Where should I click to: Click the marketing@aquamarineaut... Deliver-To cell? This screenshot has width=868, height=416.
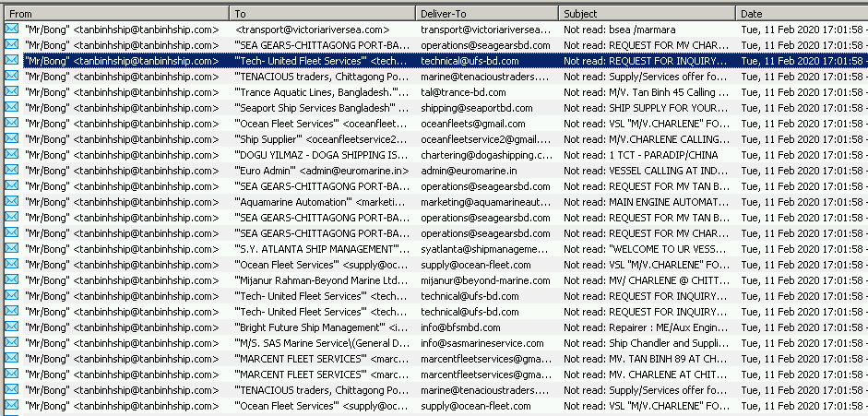click(486, 202)
